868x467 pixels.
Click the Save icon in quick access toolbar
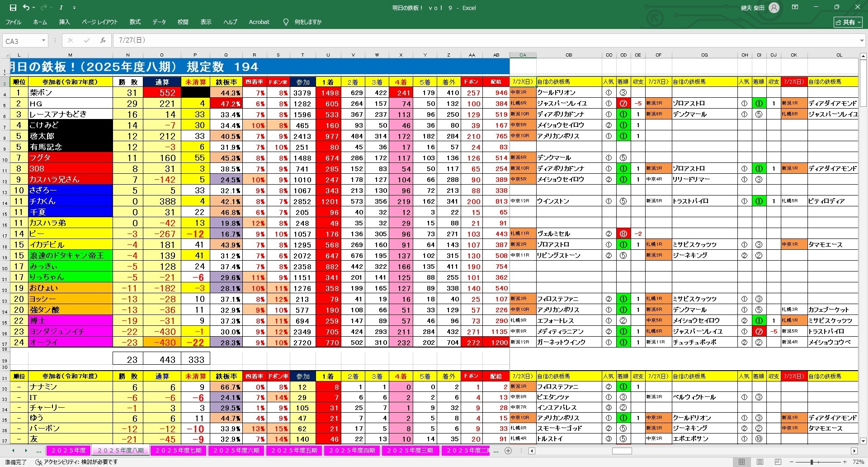(x=13, y=8)
